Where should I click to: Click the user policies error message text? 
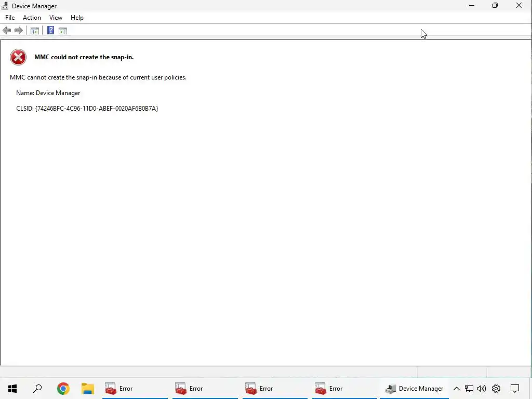[98, 77]
